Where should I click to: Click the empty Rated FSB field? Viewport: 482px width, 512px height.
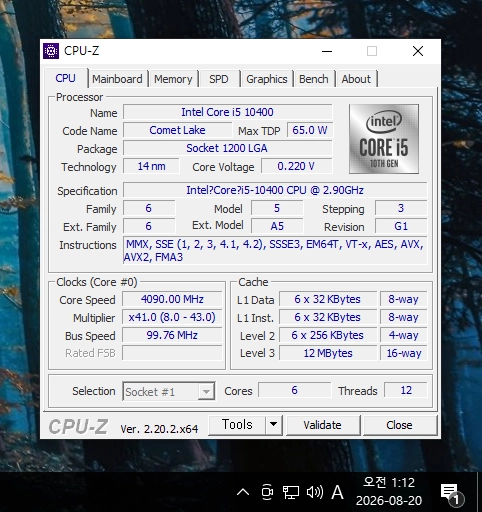coord(172,353)
